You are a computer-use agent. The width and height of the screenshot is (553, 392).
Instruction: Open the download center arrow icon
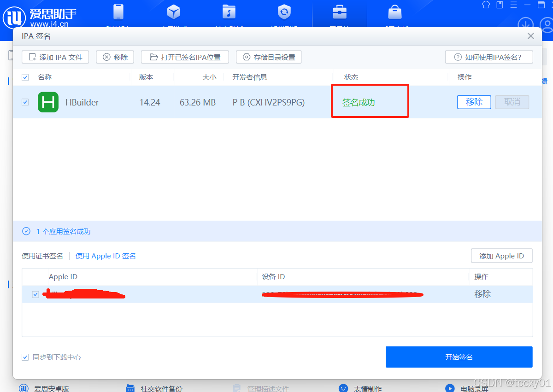tap(526, 24)
